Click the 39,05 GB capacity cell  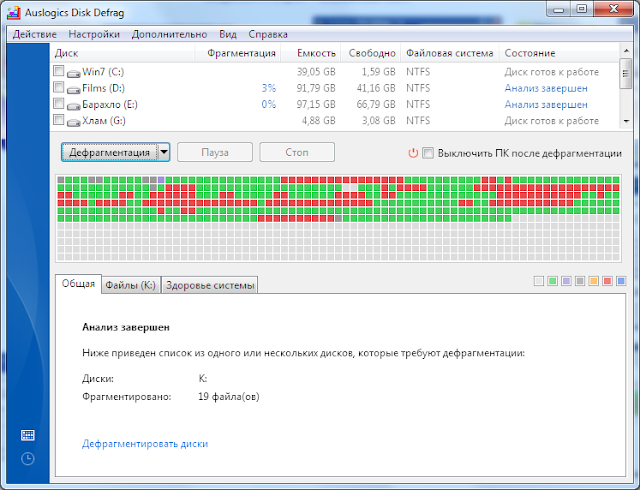point(316,72)
